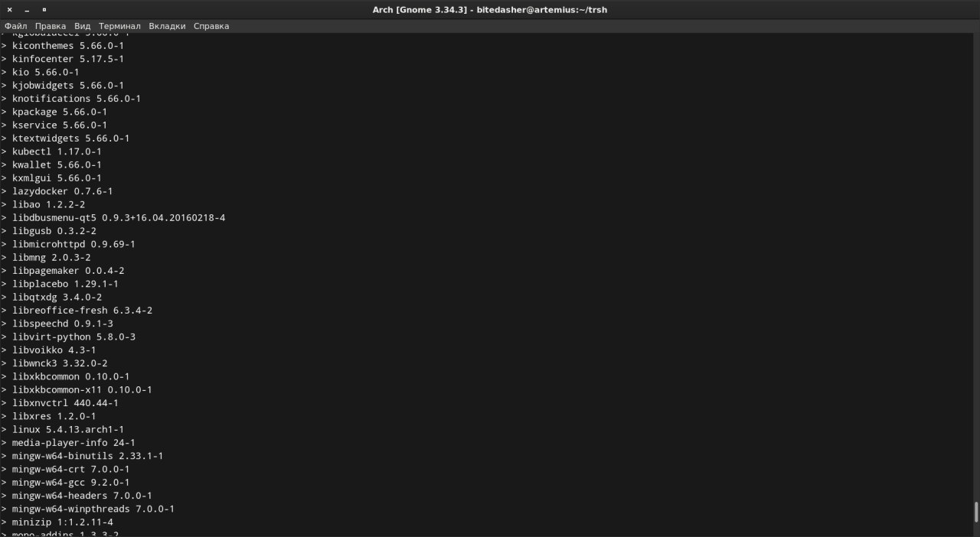Click the line 'libxkbcommon 0.10.0-1'
The image size is (980, 537).
click(71, 376)
